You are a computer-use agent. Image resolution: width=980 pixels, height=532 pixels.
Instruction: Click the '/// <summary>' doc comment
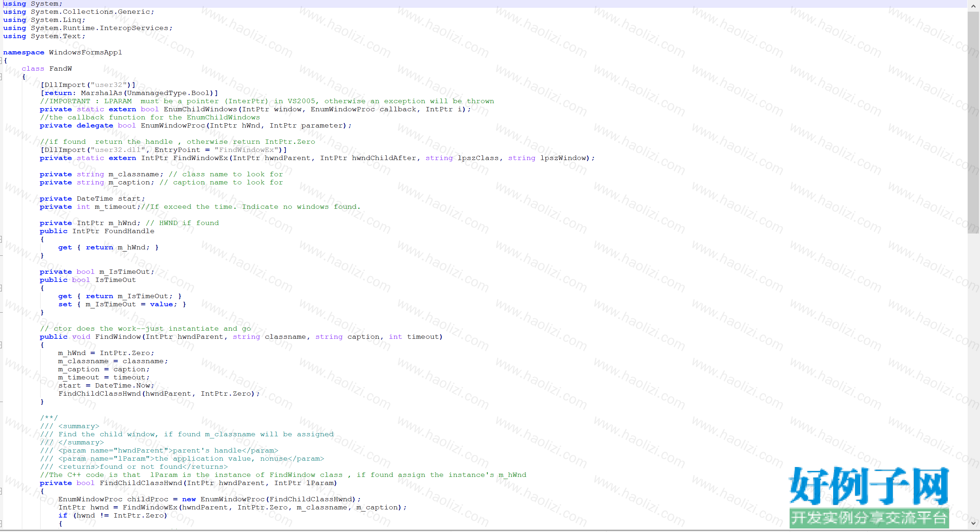tap(70, 426)
